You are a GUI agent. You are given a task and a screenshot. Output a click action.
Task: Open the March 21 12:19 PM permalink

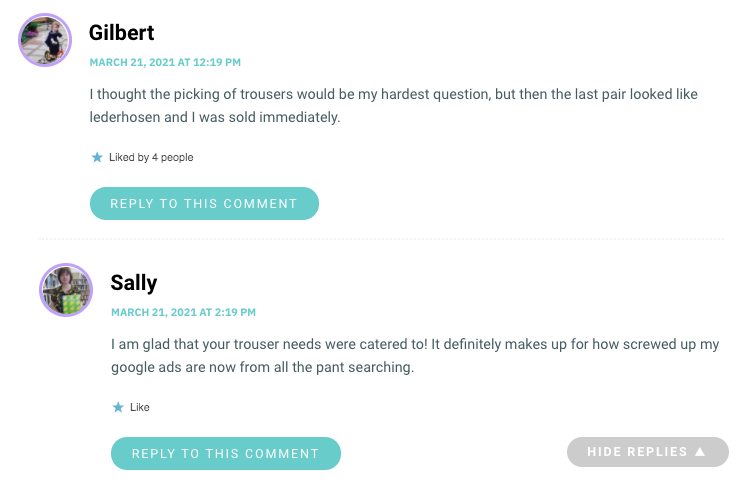click(x=165, y=62)
